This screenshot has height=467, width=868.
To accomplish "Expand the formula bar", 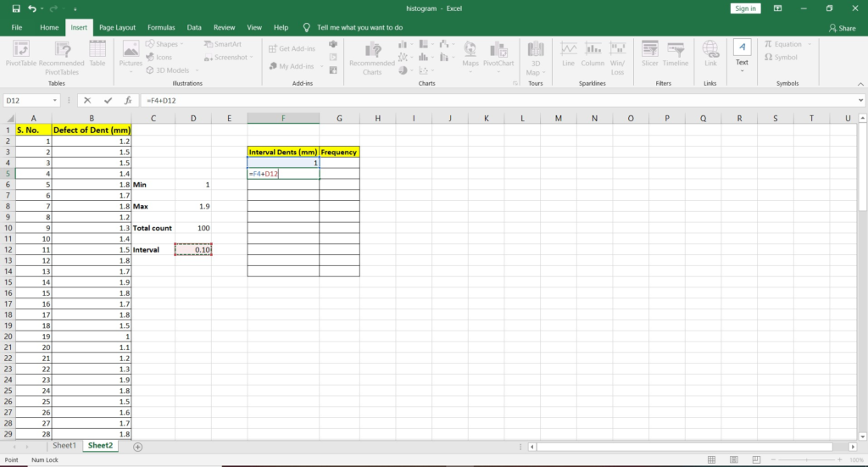I will 861,100.
